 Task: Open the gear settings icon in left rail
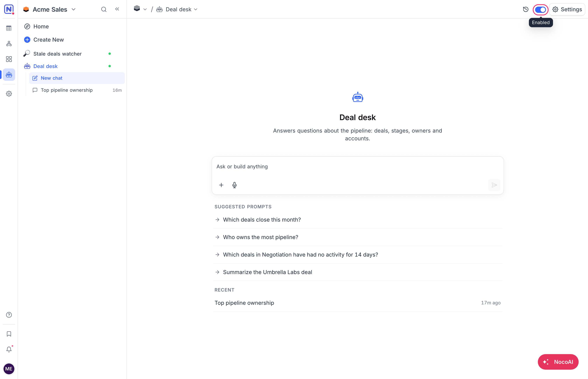[x=9, y=94]
